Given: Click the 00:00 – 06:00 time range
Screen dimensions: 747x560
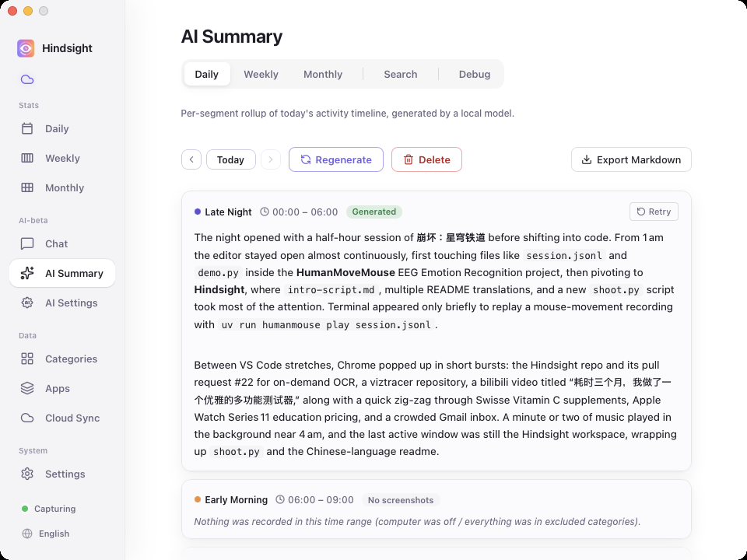Looking at the screenshot, I should coord(305,212).
